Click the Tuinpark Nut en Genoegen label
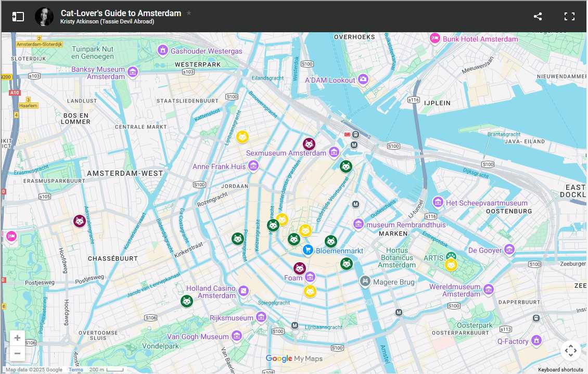Image resolution: width=588 pixels, height=374 pixels. click(x=92, y=53)
